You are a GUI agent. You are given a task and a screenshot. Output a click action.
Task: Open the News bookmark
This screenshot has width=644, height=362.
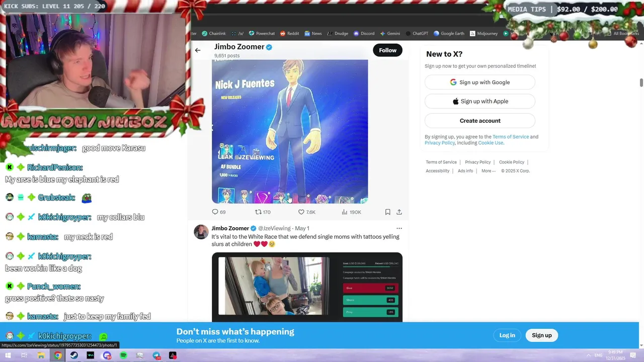click(313, 34)
